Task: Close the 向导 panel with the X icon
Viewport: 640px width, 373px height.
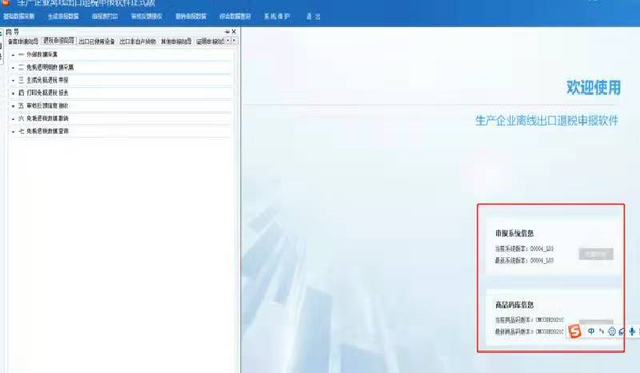Action: click(x=234, y=31)
